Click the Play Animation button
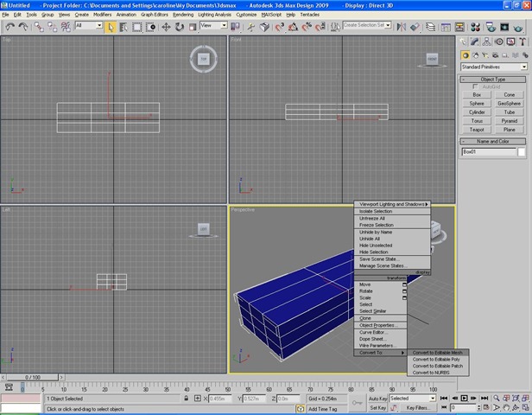This screenshot has height=415, width=532. tap(464, 398)
